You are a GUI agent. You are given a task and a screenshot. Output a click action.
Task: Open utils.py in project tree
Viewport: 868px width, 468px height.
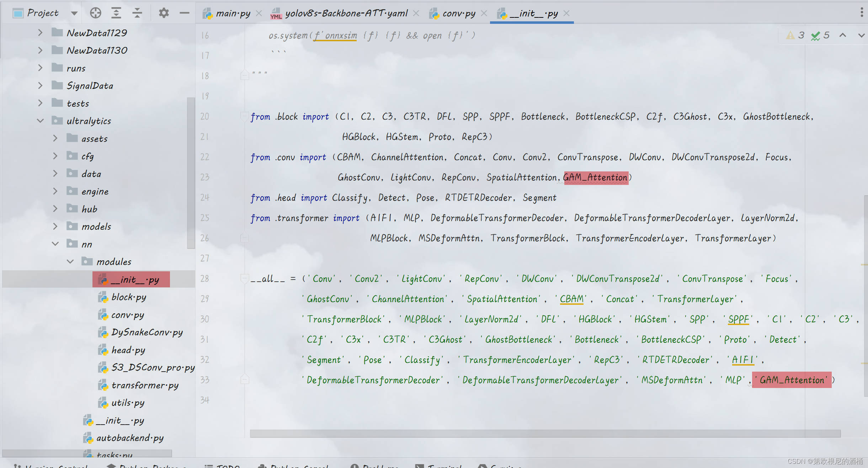128,403
